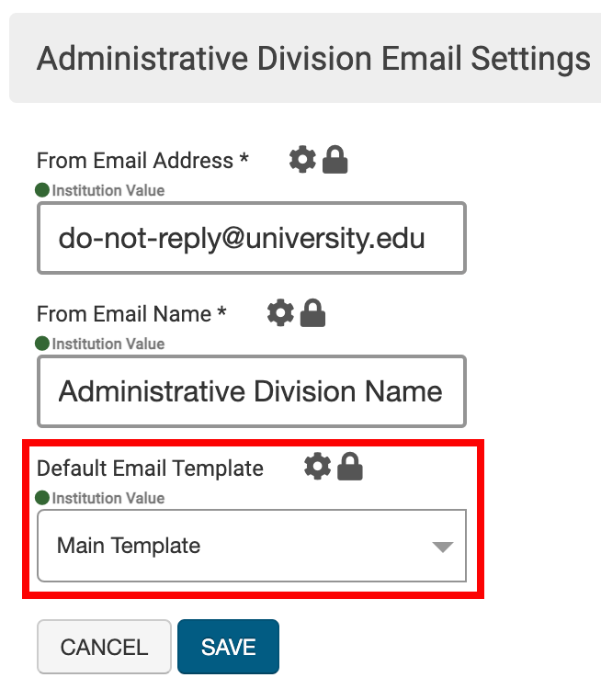Click the green indicator under From Email Address
Screen dimensions: 601x700
click(42, 191)
